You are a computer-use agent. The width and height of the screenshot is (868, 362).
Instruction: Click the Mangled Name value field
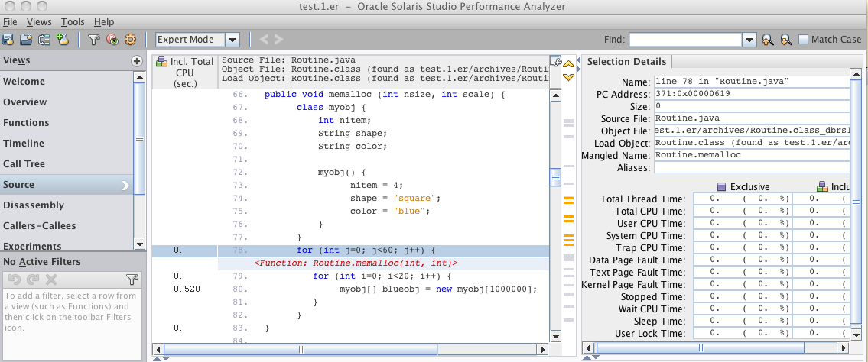752,155
